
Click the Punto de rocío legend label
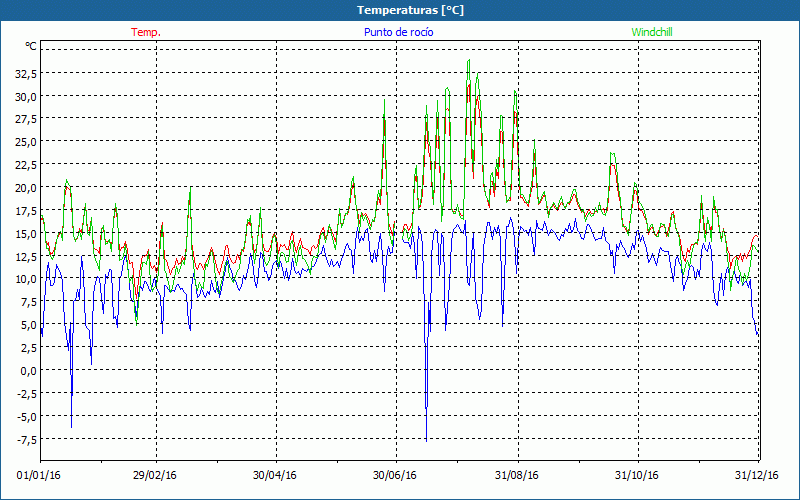(398, 32)
